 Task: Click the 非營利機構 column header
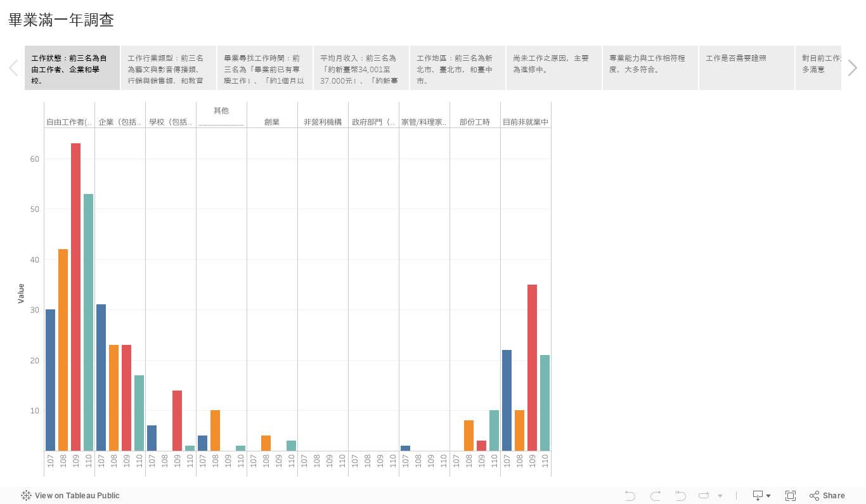coord(323,122)
